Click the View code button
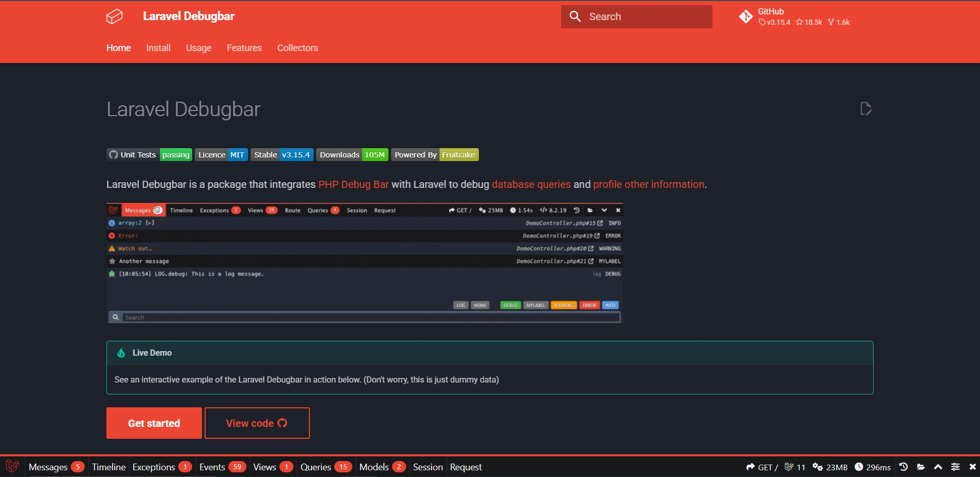This screenshot has height=477, width=980. tap(257, 423)
